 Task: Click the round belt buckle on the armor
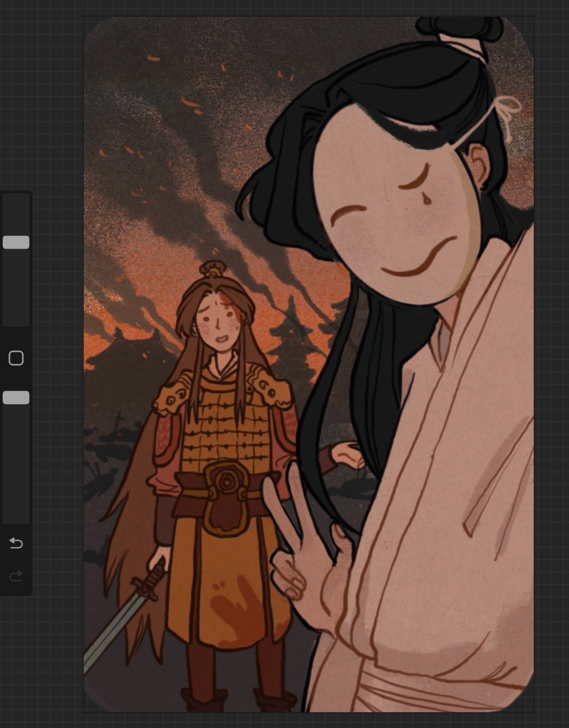point(226,483)
